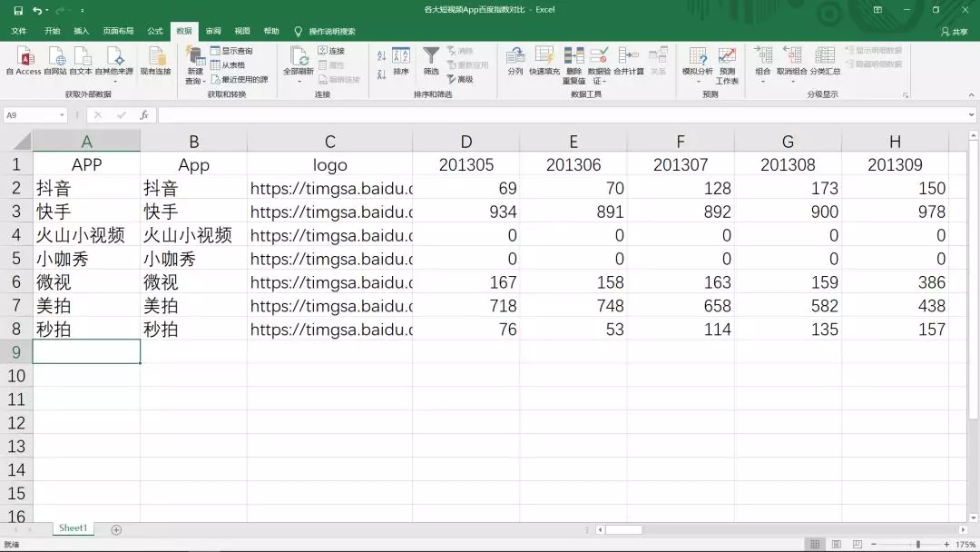Open the 排序 sort dialog icon
Viewport: 980px width, 552px height.
pos(401,58)
